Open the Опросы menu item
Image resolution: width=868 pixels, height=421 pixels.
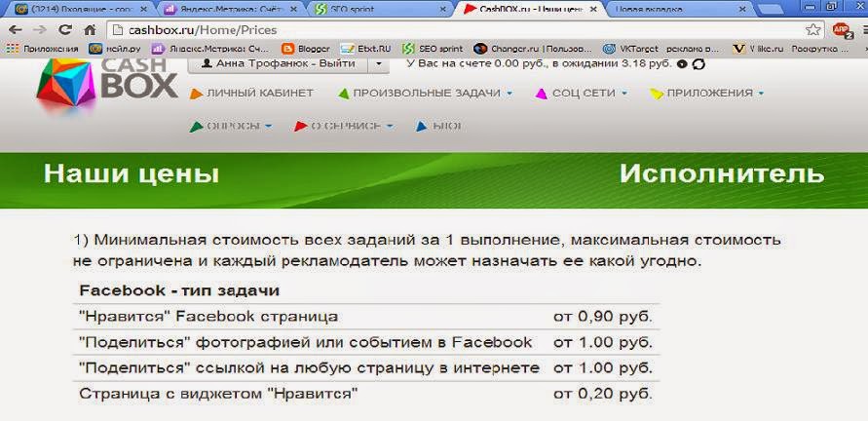[233, 127]
